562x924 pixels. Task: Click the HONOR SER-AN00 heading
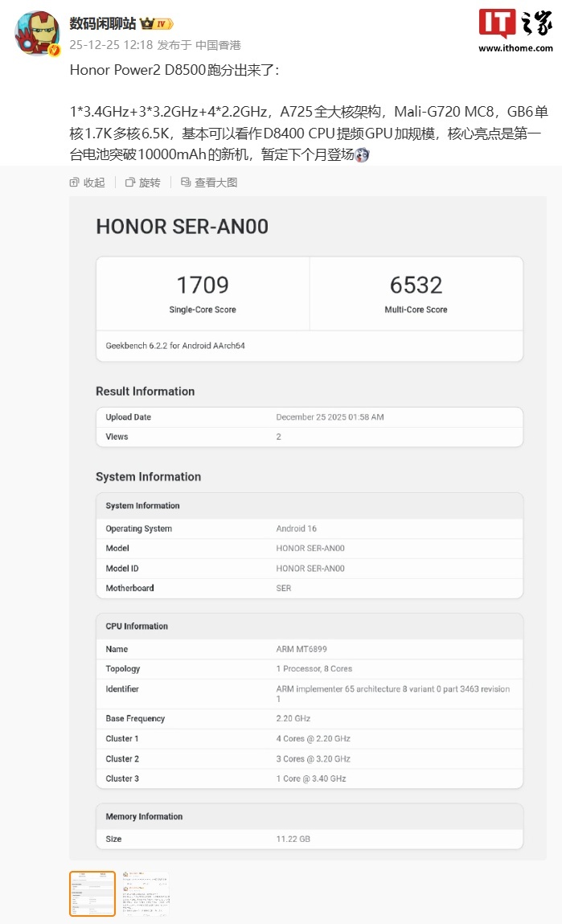tap(182, 227)
